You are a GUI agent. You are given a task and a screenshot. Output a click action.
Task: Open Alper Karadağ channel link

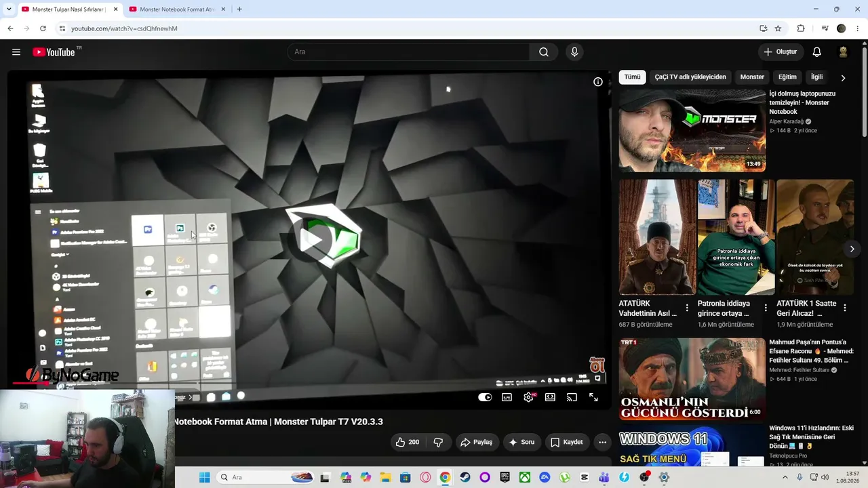pos(787,121)
